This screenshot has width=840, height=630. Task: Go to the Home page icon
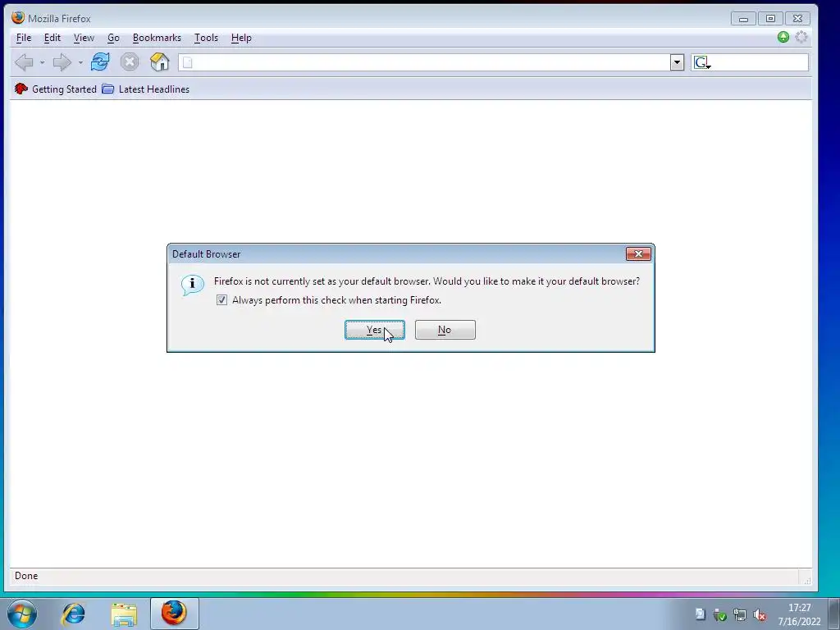(x=160, y=62)
